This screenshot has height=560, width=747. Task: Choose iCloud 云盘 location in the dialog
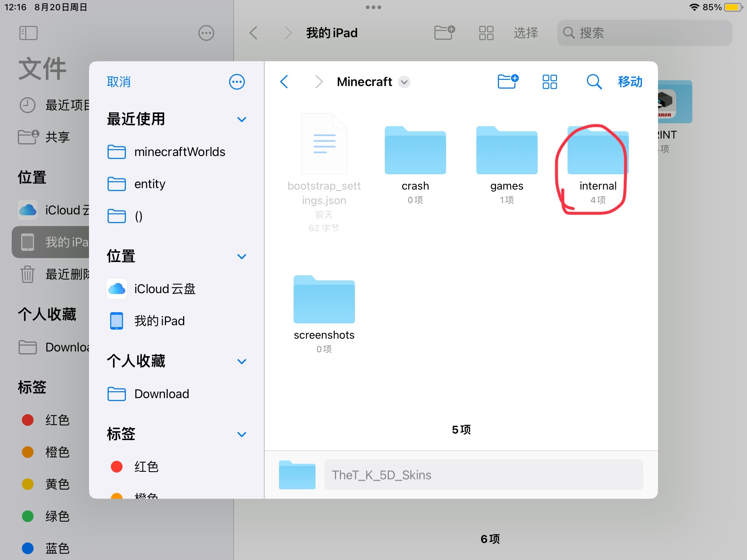[x=177, y=289]
